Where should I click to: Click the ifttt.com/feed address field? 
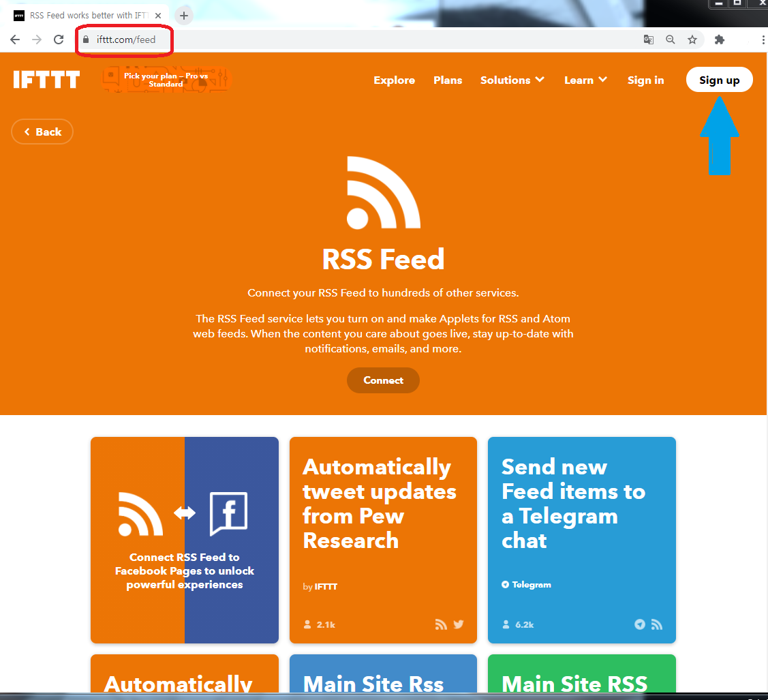pos(126,40)
